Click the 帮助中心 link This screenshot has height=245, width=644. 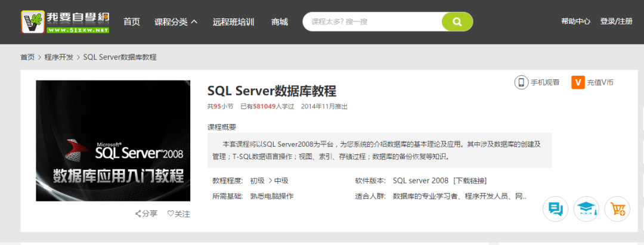[x=576, y=21]
